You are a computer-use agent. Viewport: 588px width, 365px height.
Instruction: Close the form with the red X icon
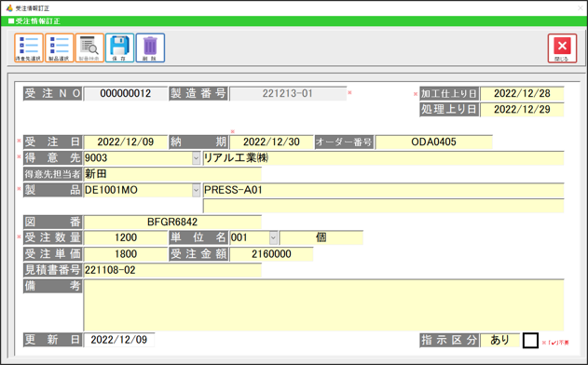point(562,48)
